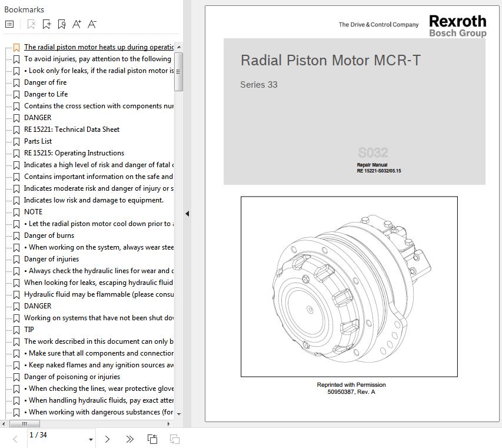Image resolution: width=502 pixels, height=448 pixels.
Task: Select bookmark 'When handling hydraulic fluids, pay exact'
Action: pos(99,400)
